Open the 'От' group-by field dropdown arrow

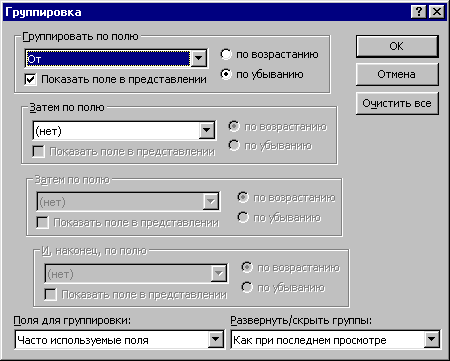click(x=199, y=59)
